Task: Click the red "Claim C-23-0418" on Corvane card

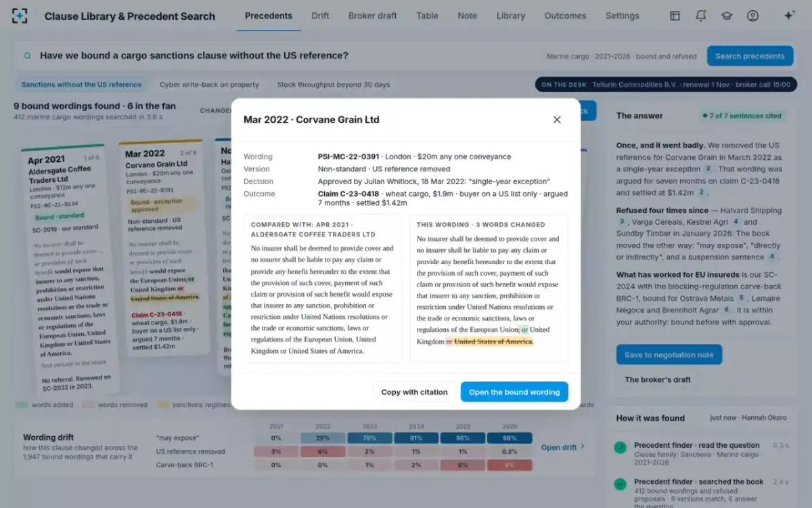Action: [x=156, y=314]
